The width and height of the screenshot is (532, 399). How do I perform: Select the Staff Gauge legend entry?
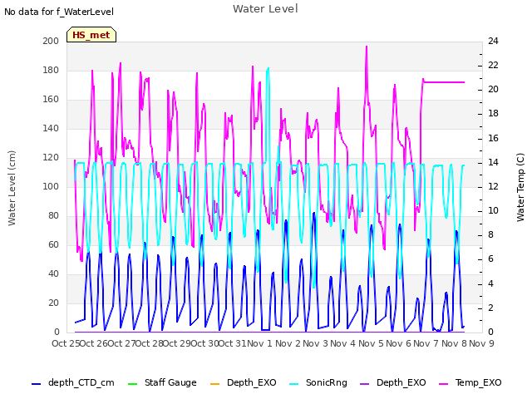point(162,382)
